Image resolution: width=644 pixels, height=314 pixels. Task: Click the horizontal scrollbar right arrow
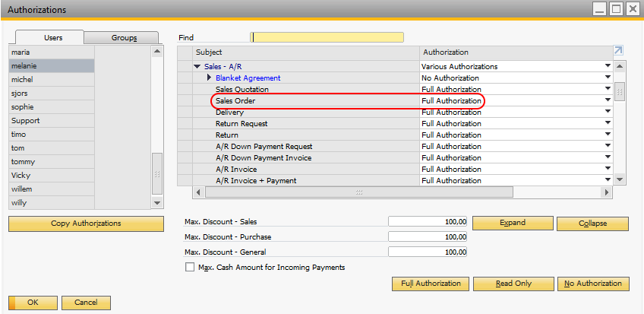click(606, 192)
